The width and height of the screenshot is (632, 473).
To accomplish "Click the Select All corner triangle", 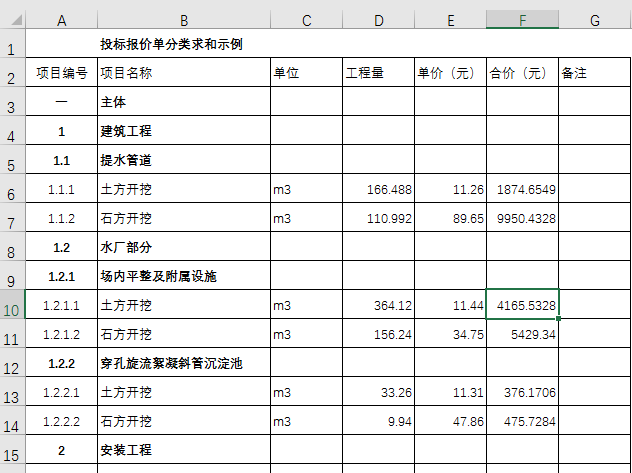I will click(x=12, y=20).
